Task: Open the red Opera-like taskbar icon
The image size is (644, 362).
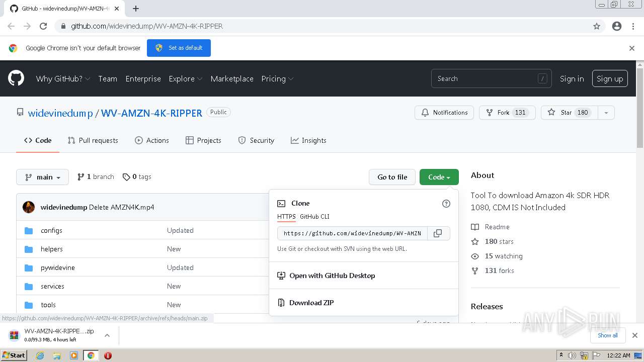Action: click(x=108, y=355)
